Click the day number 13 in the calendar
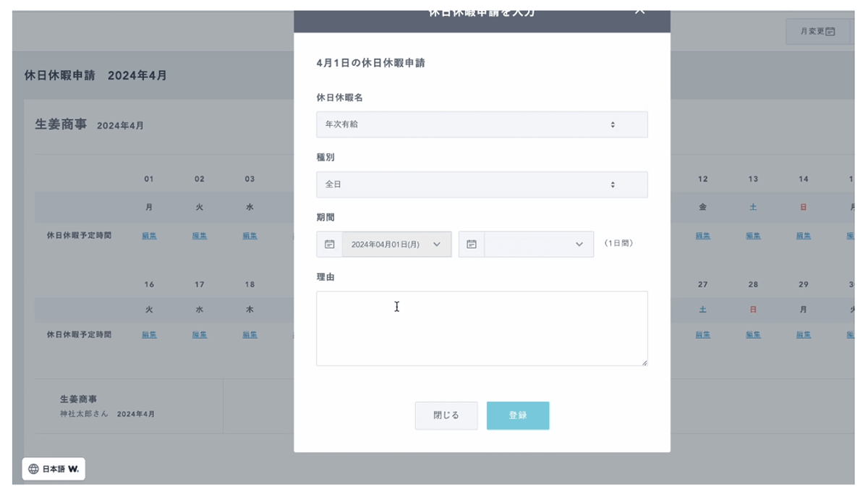 [x=753, y=179]
